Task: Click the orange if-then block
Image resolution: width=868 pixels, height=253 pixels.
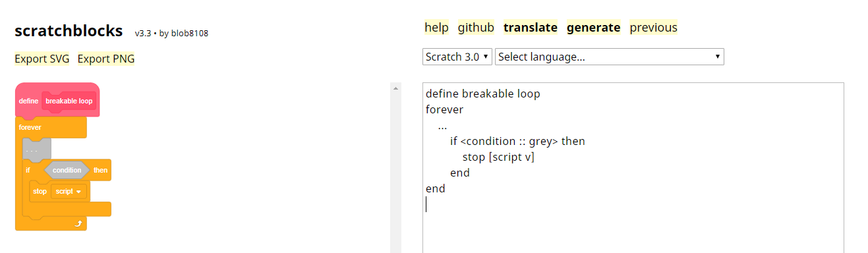Action: pyautogui.click(x=67, y=170)
